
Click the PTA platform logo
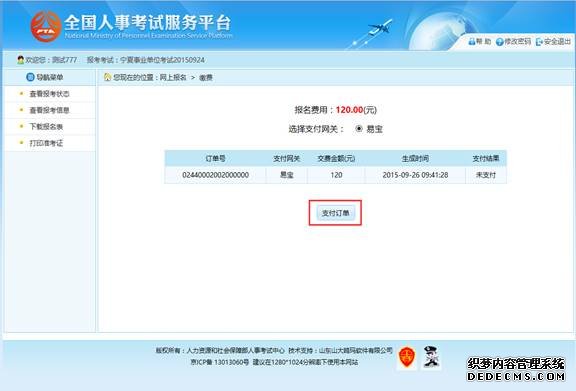point(46,26)
